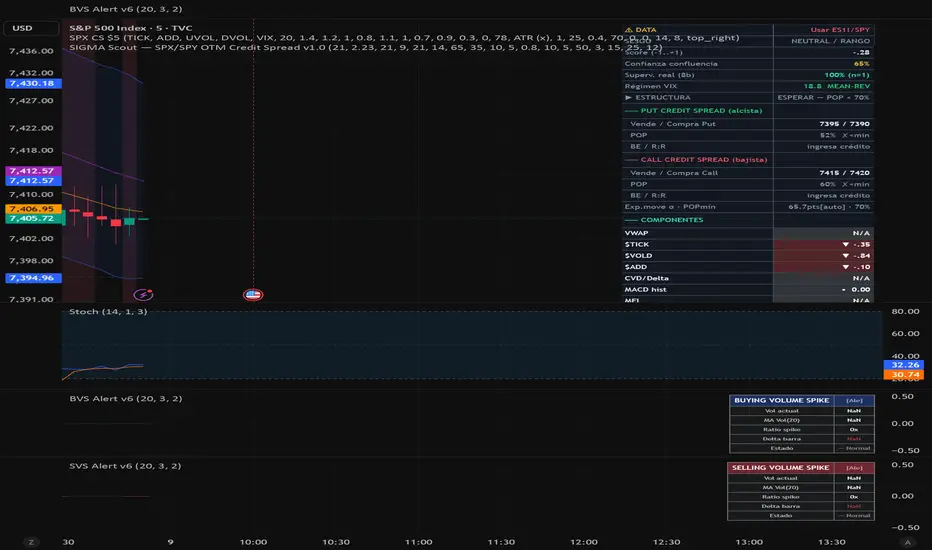Viewport: 932px width, 550px height.
Task: Click the 'Confianza confluencia' row label
Action: click(671, 64)
